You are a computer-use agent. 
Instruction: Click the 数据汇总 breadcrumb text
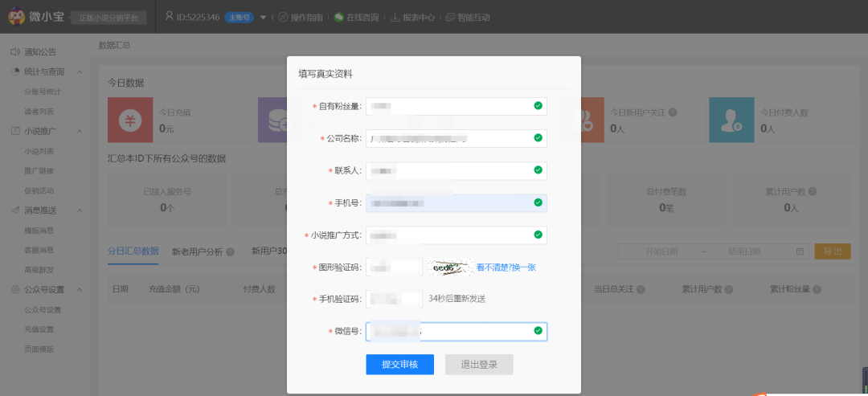[115, 45]
